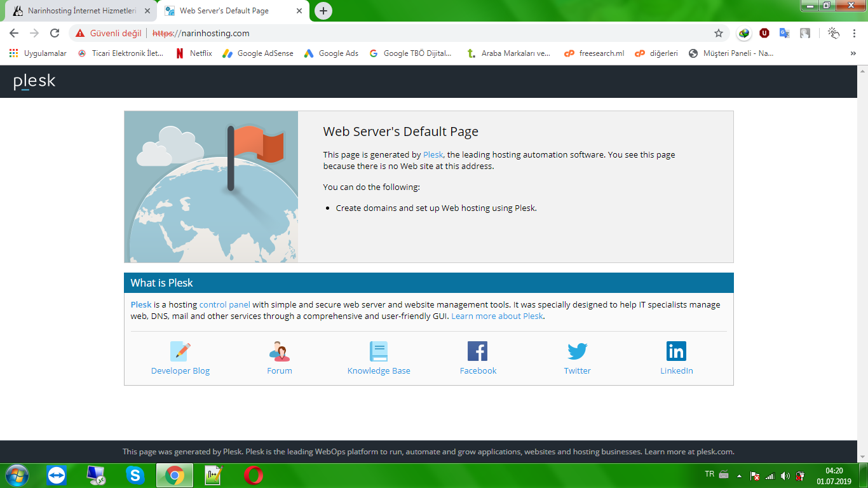Viewport: 868px width, 488px height.
Task: Click the battery power tray icon
Action: point(801,475)
